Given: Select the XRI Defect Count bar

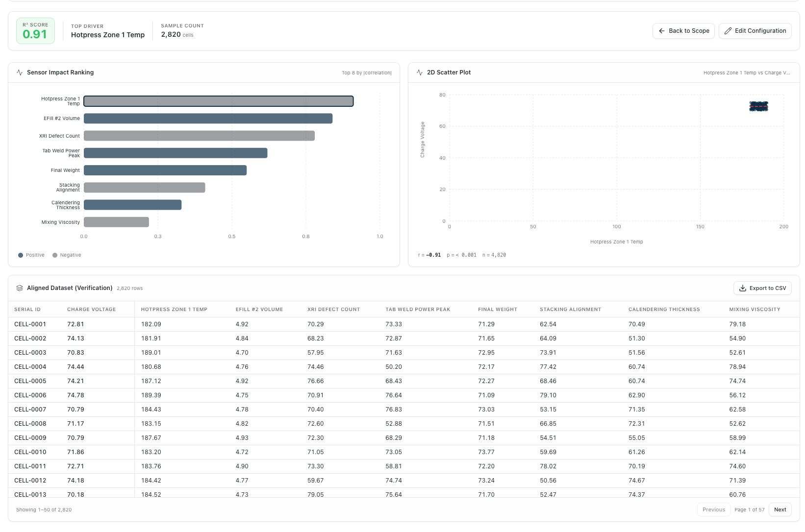Looking at the screenshot, I should tap(199, 136).
